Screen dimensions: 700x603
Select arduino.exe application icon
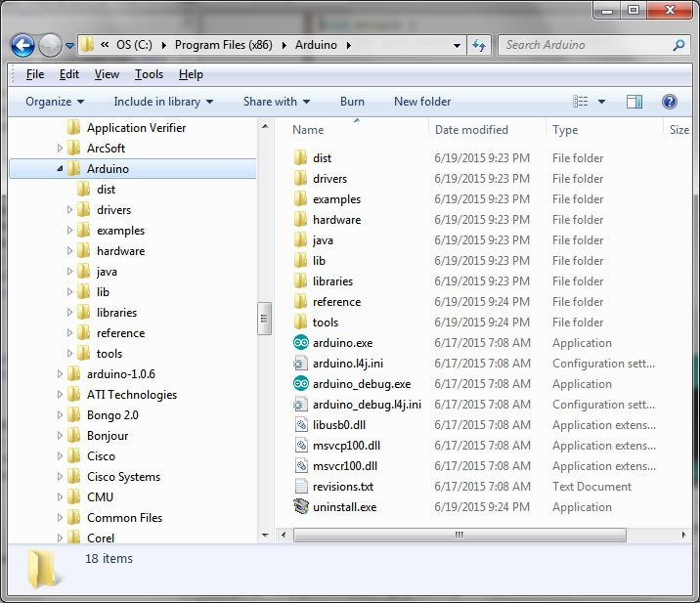pos(301,343)
